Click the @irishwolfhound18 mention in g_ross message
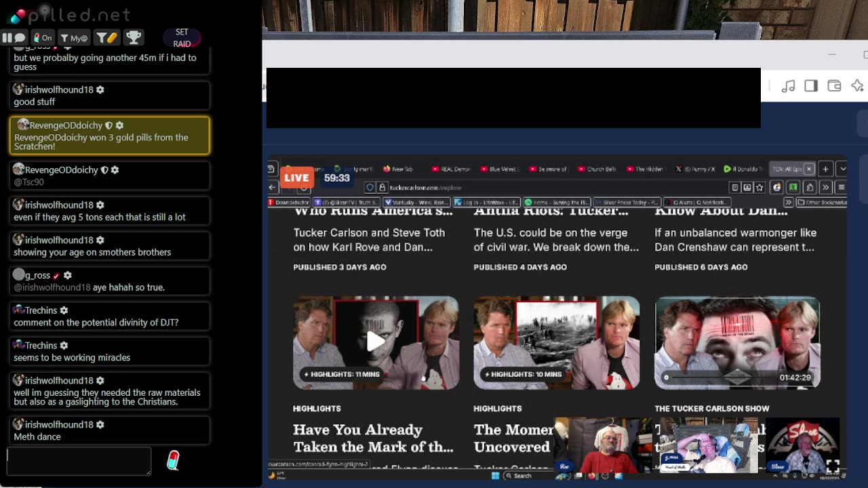The image size is (868, 488). [x=52, y=287]
